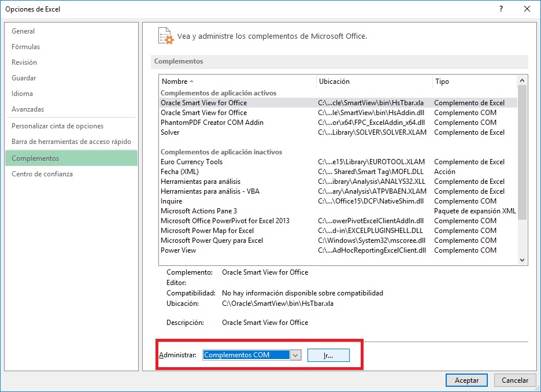The height and width of the screenshot is (392, 541).
Task: Sort by the Tipo column header
Action: click(x=475, y=82)
